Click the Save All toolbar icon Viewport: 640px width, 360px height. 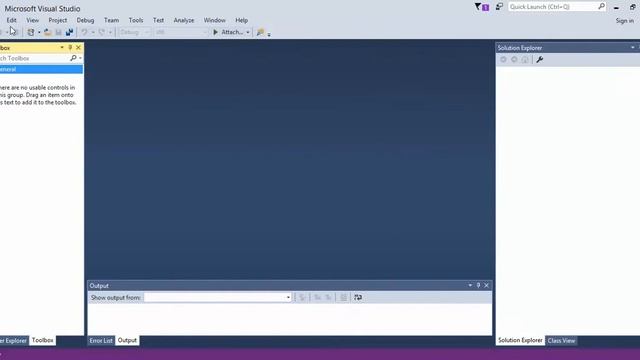pyautogui.click(x=69, y=32)
